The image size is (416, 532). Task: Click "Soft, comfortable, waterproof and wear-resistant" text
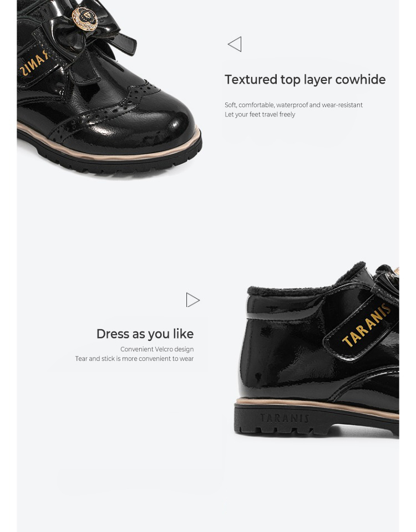click(293, 105)
